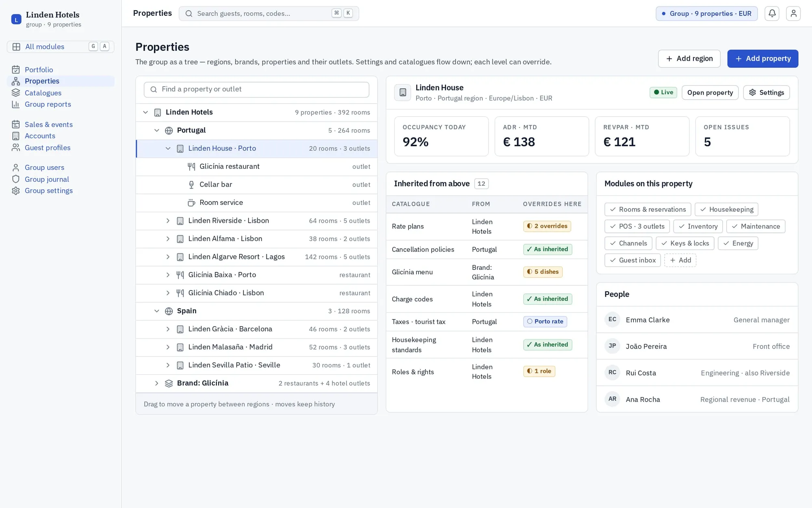The height and width of the screenshot is (508, 812).
Task: Click the All modules grid icon
Action: click(16, 47)
